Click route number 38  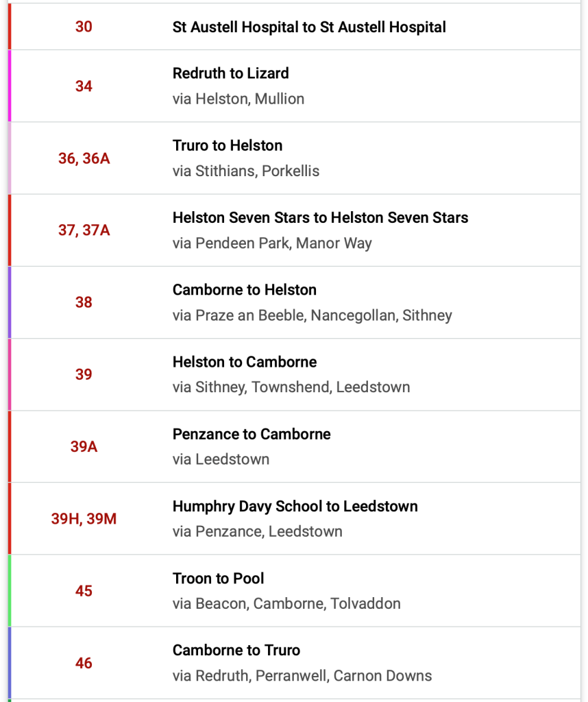[x=84, y=302]
